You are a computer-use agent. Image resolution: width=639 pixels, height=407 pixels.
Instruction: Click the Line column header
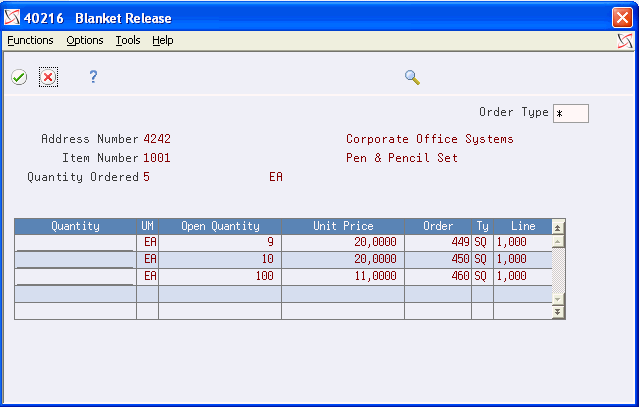pos(523,226)
